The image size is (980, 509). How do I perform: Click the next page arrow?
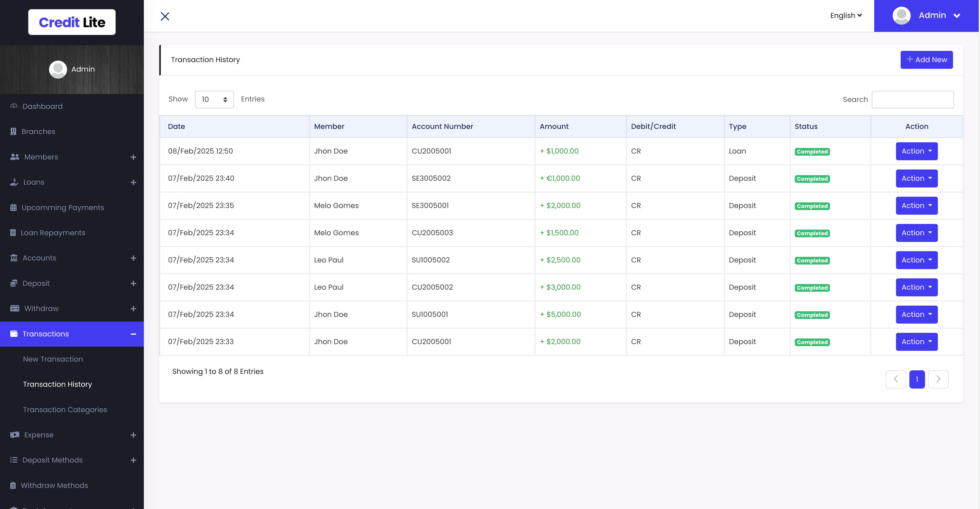click(x=938, y=379)
